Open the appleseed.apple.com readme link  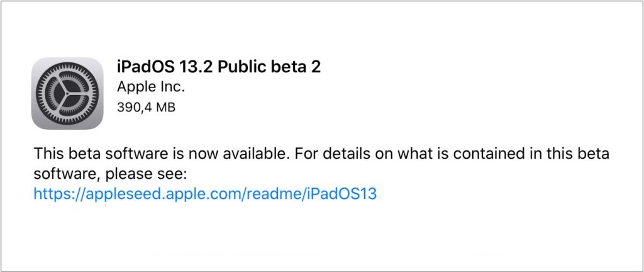(205, 194)
